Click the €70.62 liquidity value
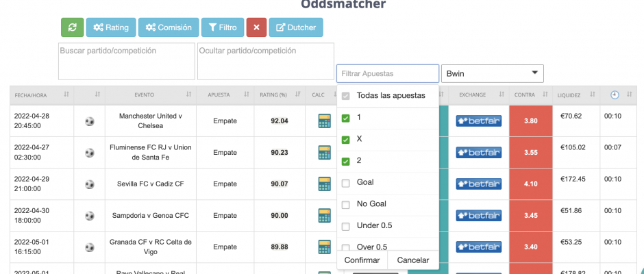Viewport: 644px width, 274px height. [571, 116]
